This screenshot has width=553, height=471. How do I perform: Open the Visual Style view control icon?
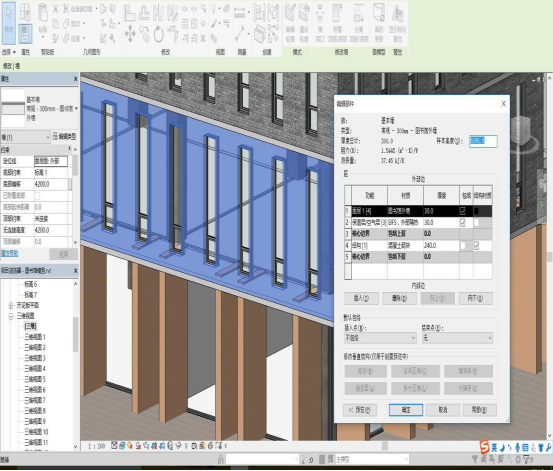point(122,446)
